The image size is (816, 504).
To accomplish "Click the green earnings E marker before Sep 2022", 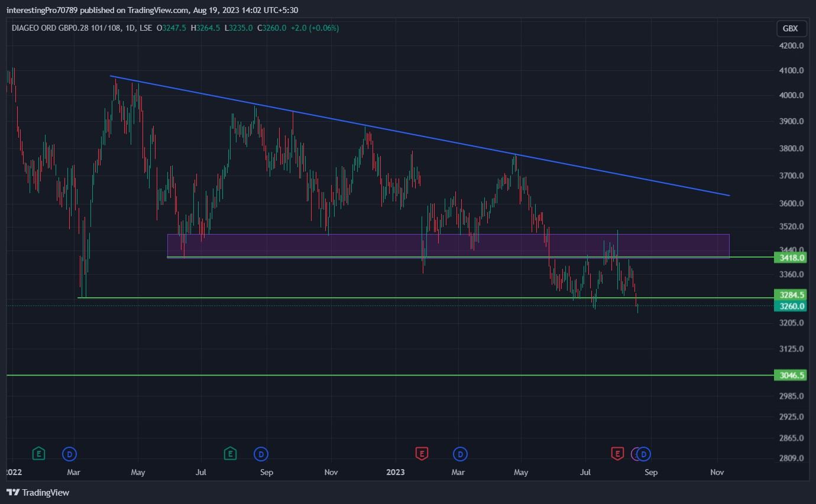I will pyautogui.click(x=230, y=454).
